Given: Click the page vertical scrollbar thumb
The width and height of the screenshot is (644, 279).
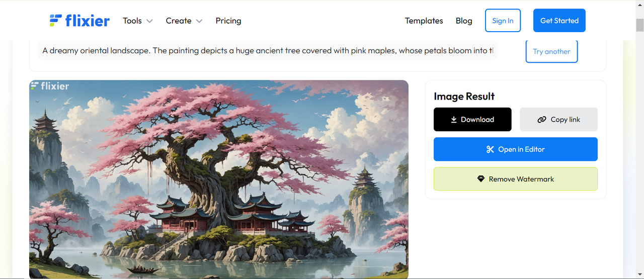Looking at the screenshot, I should click(x=640, y=25).
